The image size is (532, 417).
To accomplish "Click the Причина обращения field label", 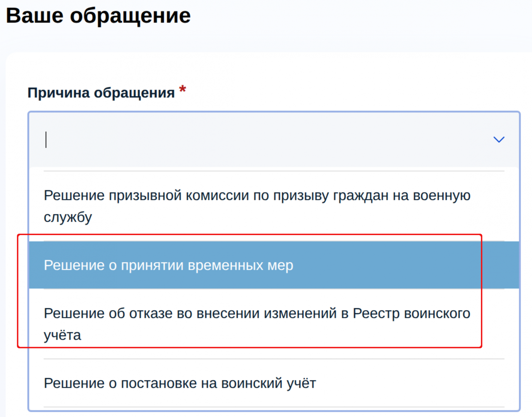I will (x=101, y=93).
